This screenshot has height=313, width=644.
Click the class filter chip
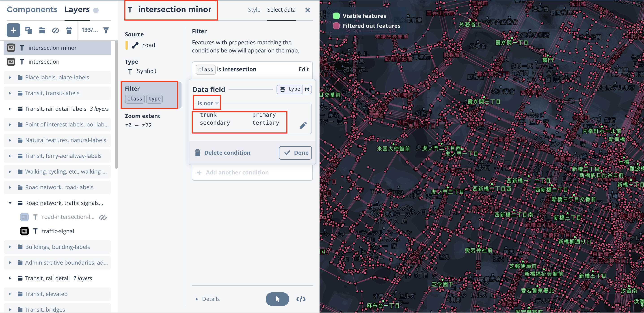coord(135,99)
